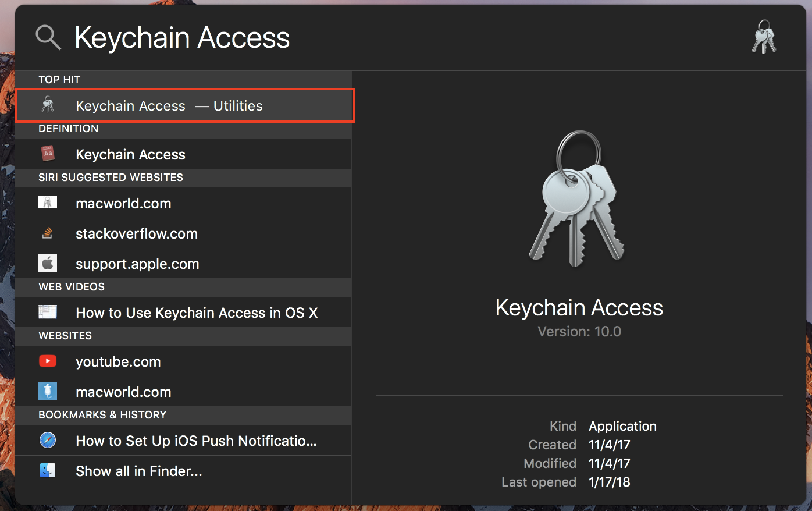Open Keychain Access — Utilities top hit

(x=169, y=106)
